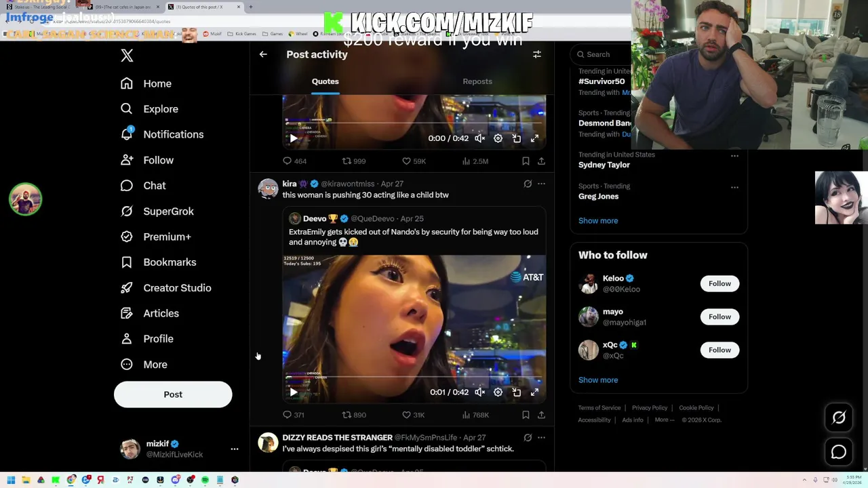The width and height of the screenshot is (868, 488).
Task: Open settings on ExtraEmily video
Action: pos(498,392)
